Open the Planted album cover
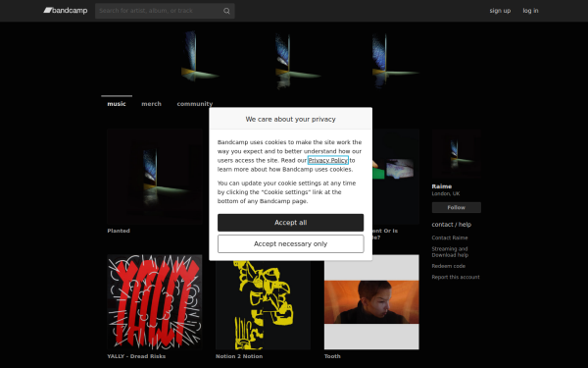The height and width of the screenshot is (368, 588). tap(155, 177)
